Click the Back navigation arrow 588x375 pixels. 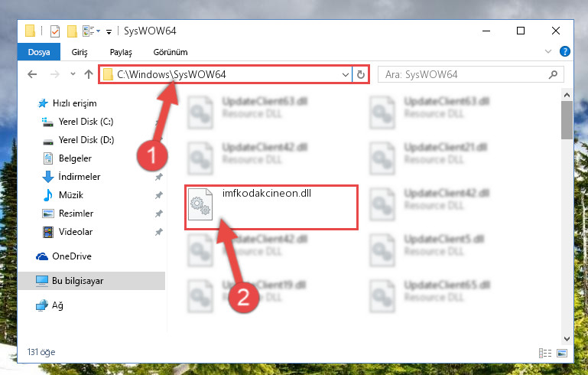point(32,74)
